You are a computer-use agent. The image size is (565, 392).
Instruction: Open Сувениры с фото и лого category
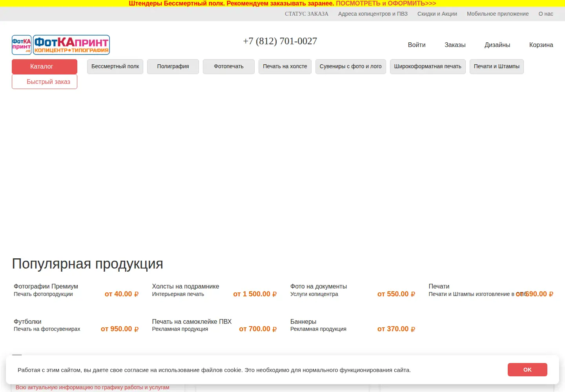(x=351, y=67)
